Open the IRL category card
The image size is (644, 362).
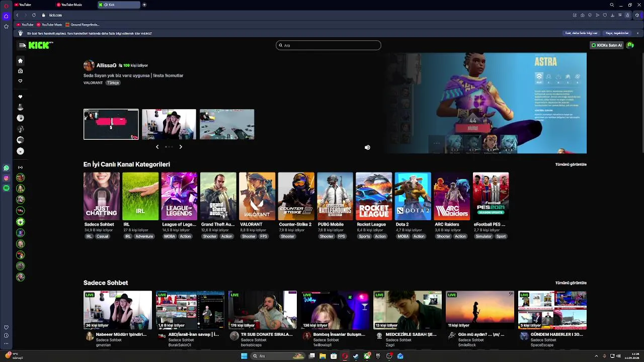click(x=140, y=196)
